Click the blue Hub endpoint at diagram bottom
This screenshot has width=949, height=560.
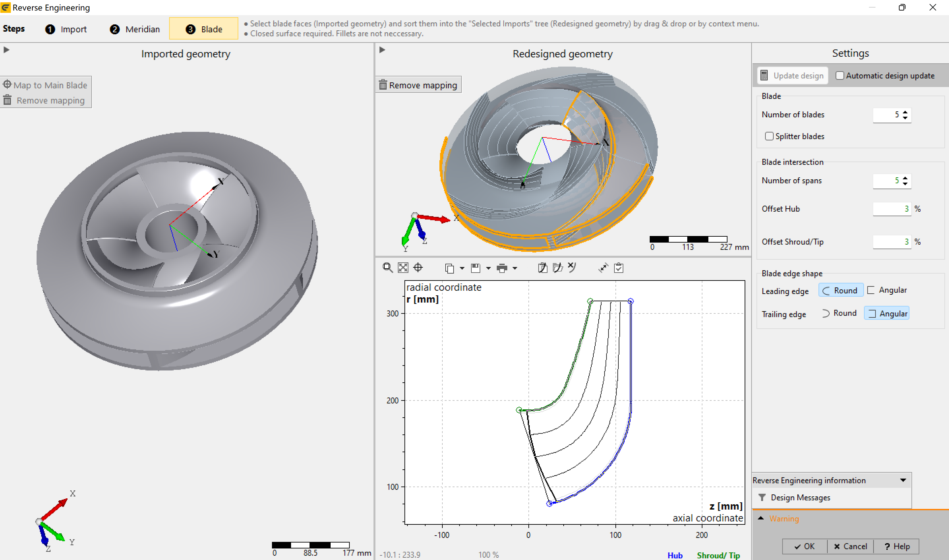pyautogui.click(x=549, y=503)
